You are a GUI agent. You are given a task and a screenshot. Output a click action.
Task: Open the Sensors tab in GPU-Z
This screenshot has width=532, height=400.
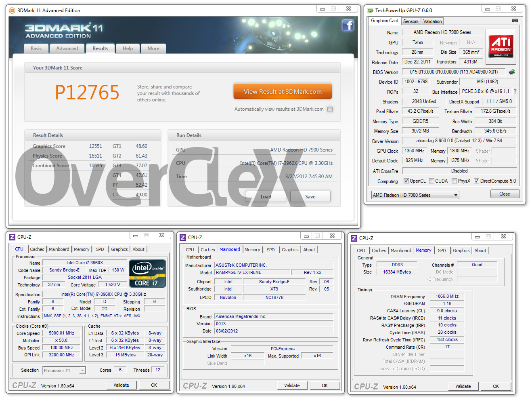click(411, 21)
